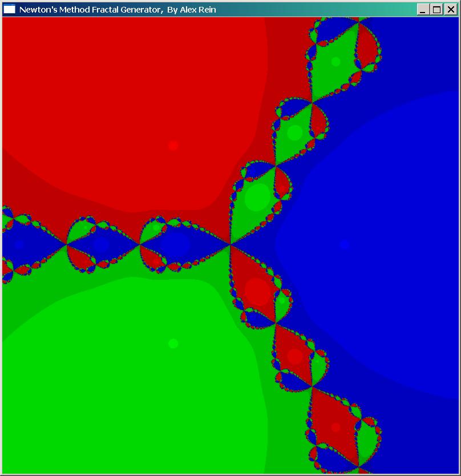Image resolution: width=461 pixels, height=476 pixels.
Task: Pick the red lobe touching the central junction
Action: (257, 291)
